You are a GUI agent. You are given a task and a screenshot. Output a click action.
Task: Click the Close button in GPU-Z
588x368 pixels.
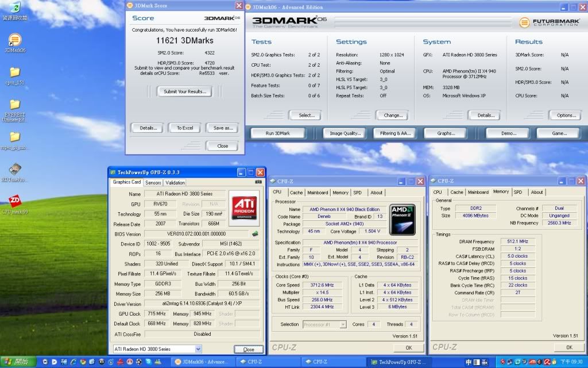click(248, 349)
